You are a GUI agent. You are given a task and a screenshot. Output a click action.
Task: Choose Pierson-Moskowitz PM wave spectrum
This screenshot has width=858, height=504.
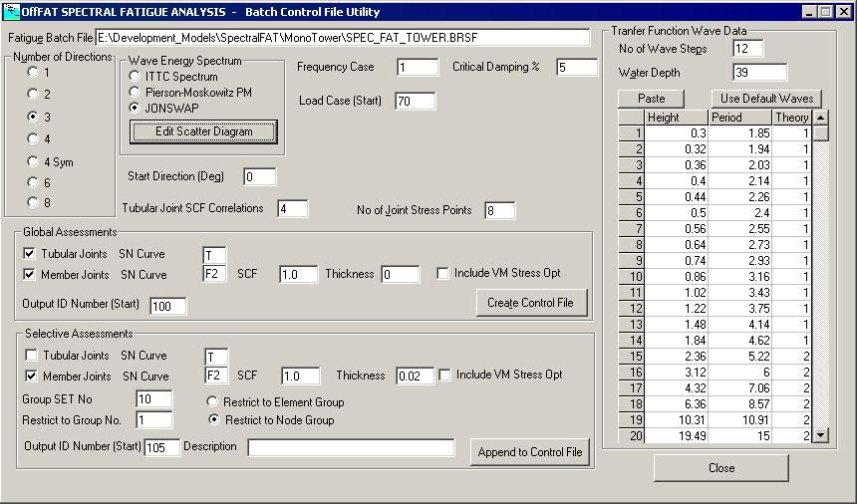tap(136, 92)
